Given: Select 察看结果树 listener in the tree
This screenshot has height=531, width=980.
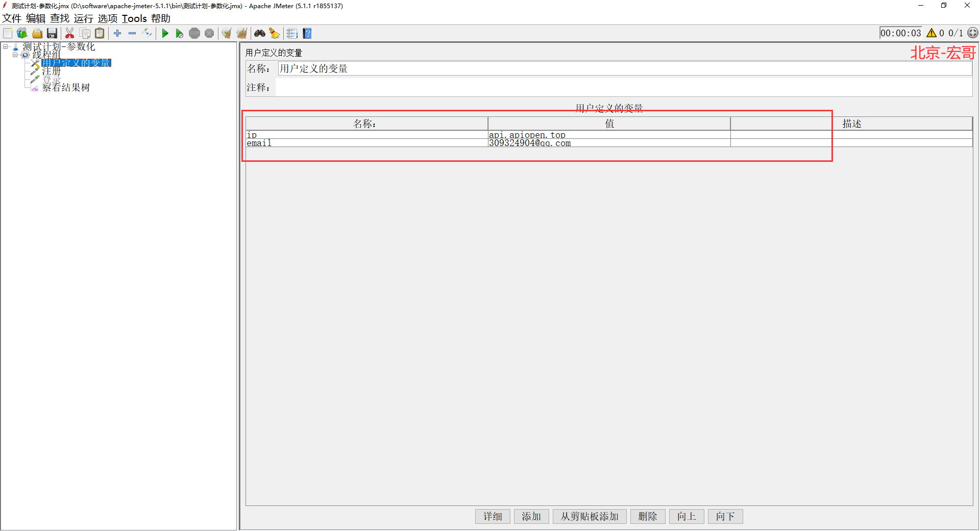Looking at the screenshot, I should click(x=66, y=87).
